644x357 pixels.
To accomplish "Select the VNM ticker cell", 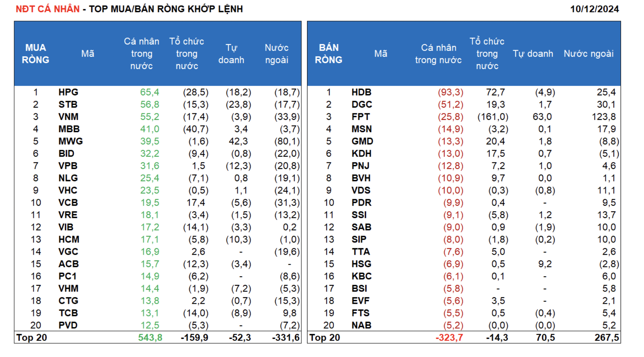I will coord(68,117).
